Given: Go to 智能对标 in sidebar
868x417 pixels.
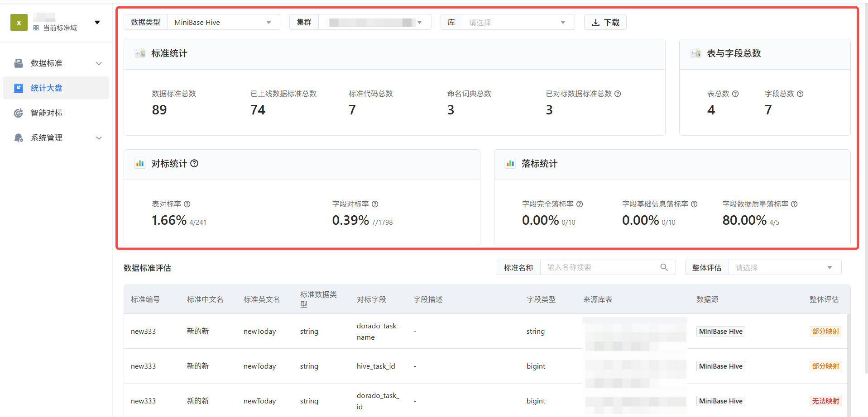Looking at the screenshot, I should click(47, 113).
